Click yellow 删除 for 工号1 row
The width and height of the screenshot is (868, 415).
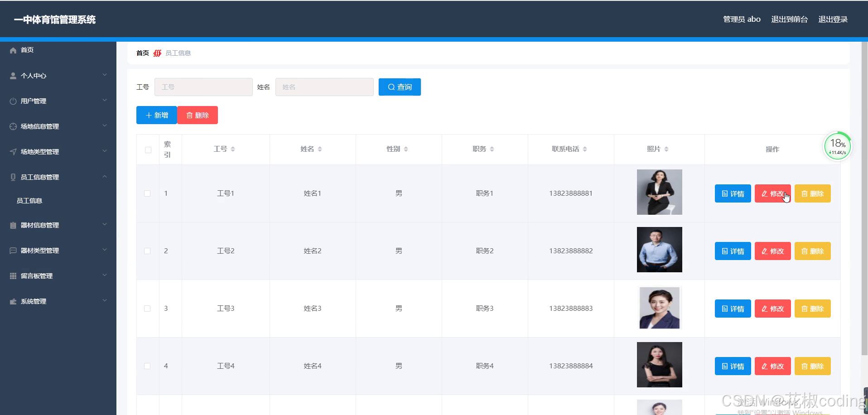point(813,193)
